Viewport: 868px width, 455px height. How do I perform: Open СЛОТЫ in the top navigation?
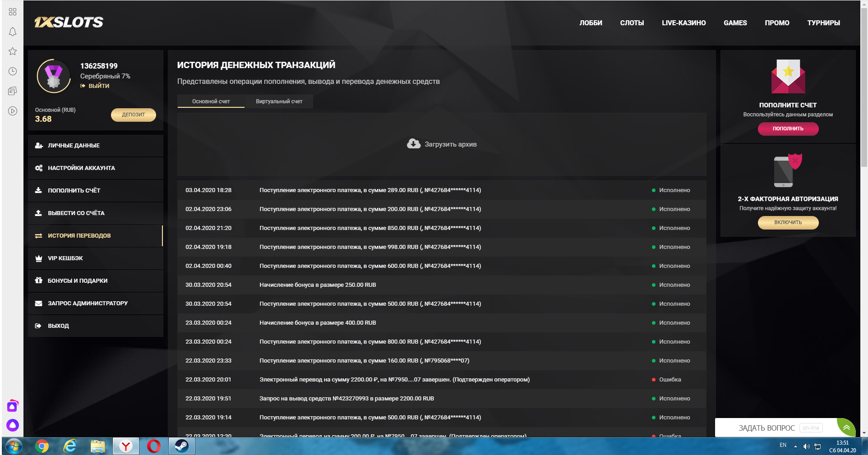632,23
